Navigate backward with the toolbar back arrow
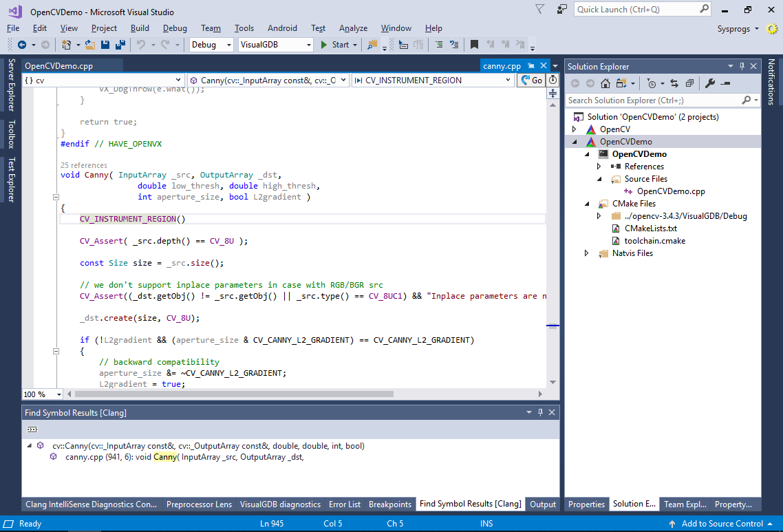The width and height of the screenshot is (783, 532). [22, 45]
